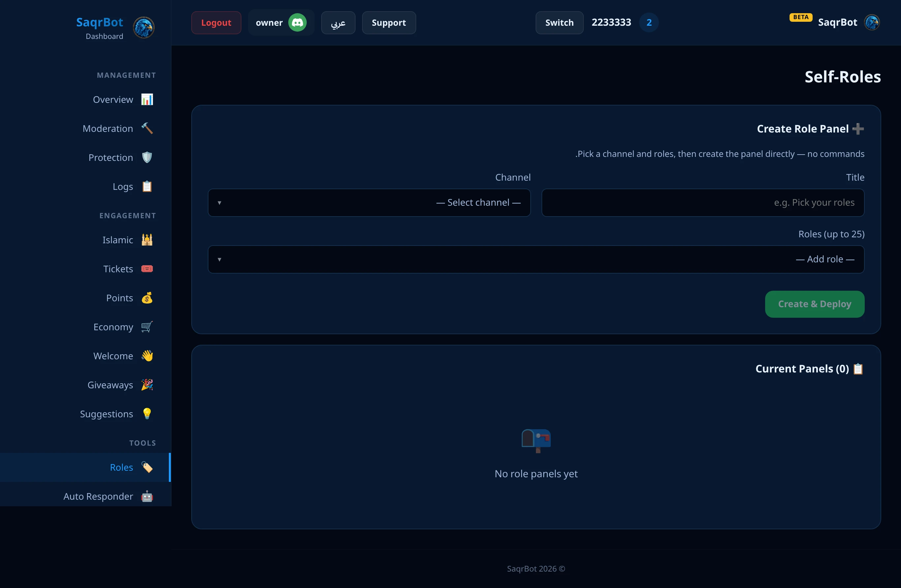Open the Logs page
This screenshot has height=588, width=901.
tap(85, 187)
